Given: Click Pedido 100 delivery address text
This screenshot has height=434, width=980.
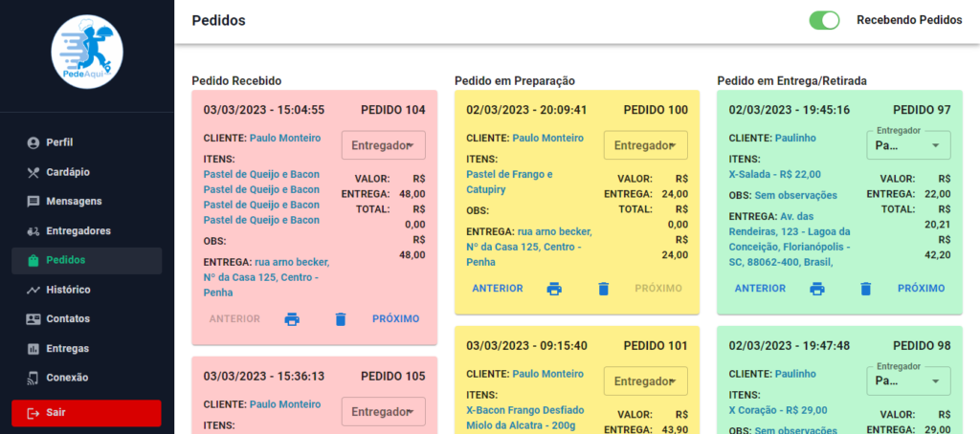Looking at the screenshot, I should [x=529, y=247].
